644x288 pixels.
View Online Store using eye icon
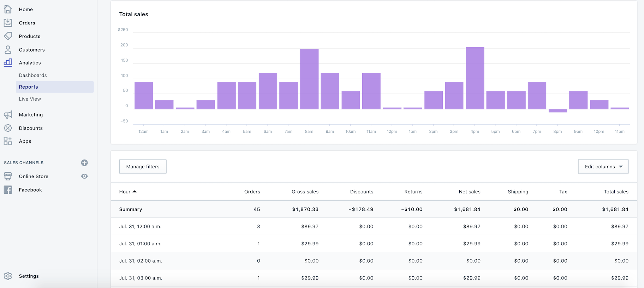84,176
